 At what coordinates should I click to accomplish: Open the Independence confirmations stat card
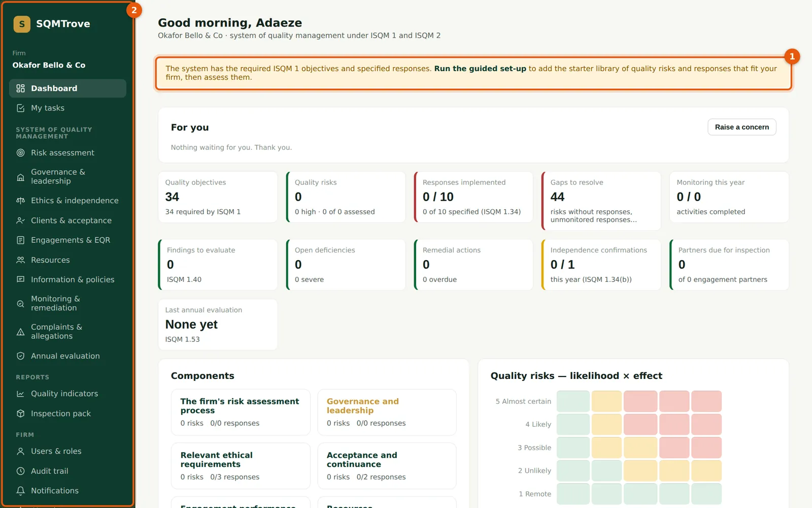tap(601, 265)
